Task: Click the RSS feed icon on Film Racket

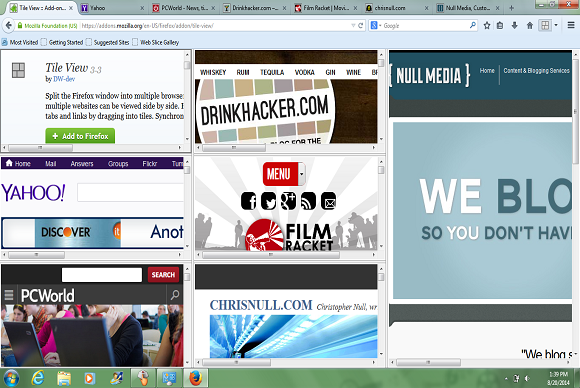Action: pos(308,201)
